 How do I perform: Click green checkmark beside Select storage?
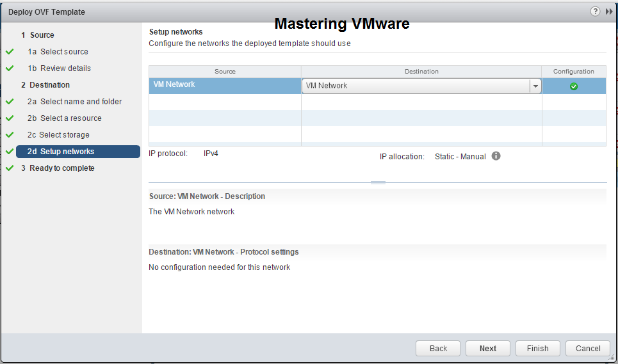pyautogui.click(x=10, y=134)
